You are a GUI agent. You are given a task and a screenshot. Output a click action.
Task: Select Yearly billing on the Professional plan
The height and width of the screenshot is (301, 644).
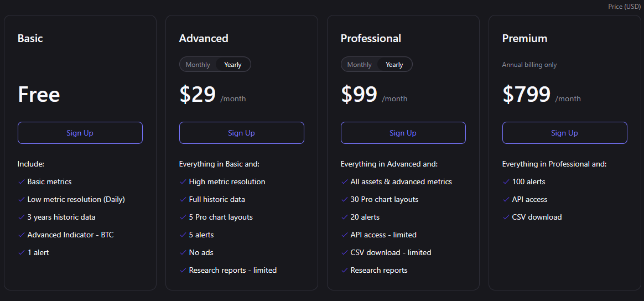[394, 65]
